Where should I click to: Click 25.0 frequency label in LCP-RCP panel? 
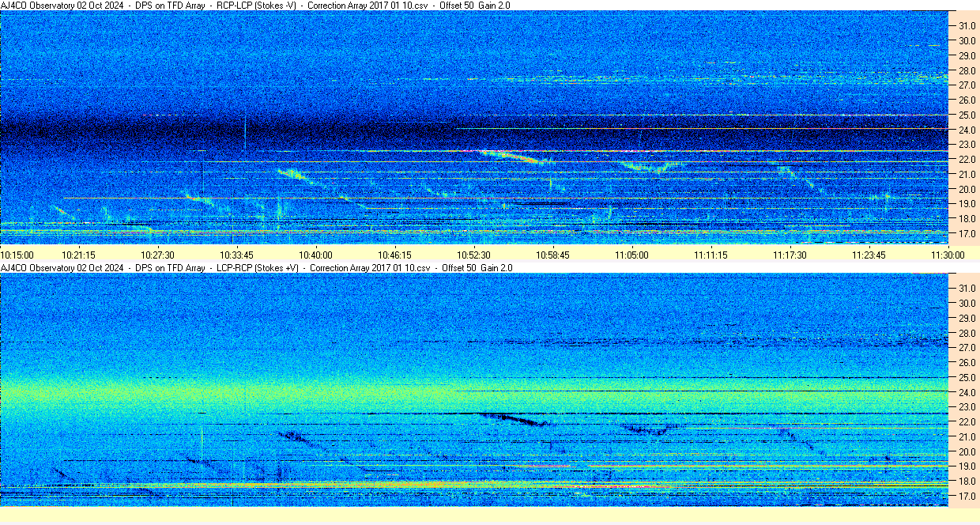click(967, 377)
